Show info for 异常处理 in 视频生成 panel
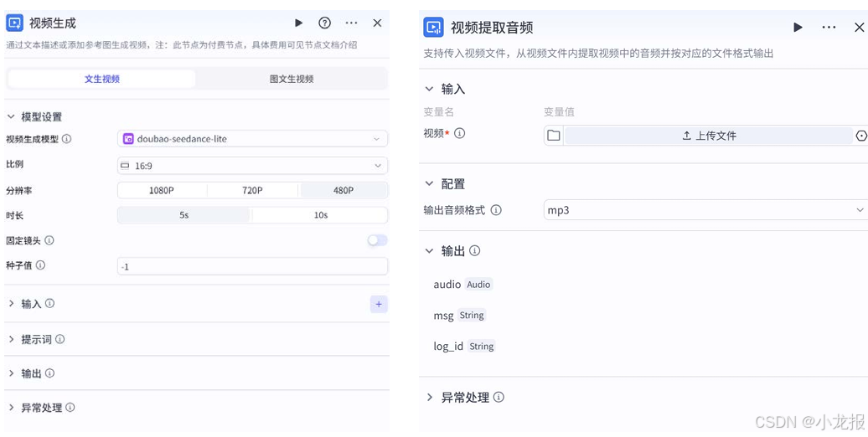Viewport: 868px width, 437px height. coord(70,408)
